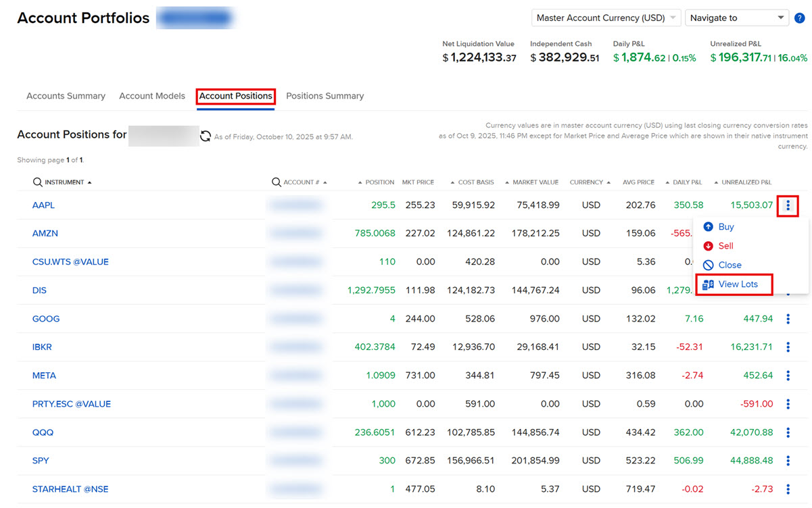The width and height of the screenshot is (812, 508).
Task: Switch to the Positions Summary tab
Action: point(325,96)
